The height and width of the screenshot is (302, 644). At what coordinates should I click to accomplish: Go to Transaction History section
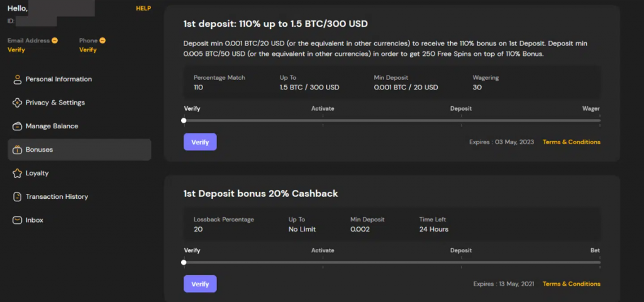click(x=57, y=197)
